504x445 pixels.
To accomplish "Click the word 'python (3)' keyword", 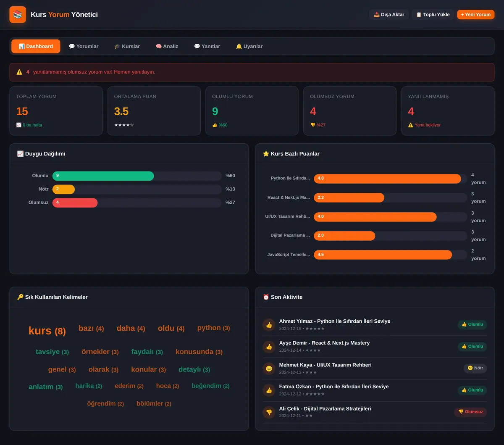I will click(x=214, y=328).
